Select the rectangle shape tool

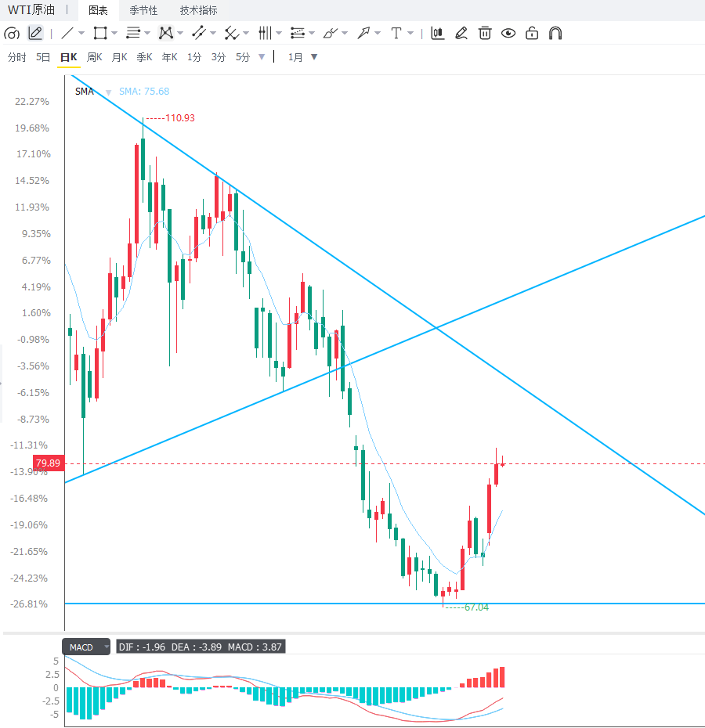pos(100,34)
